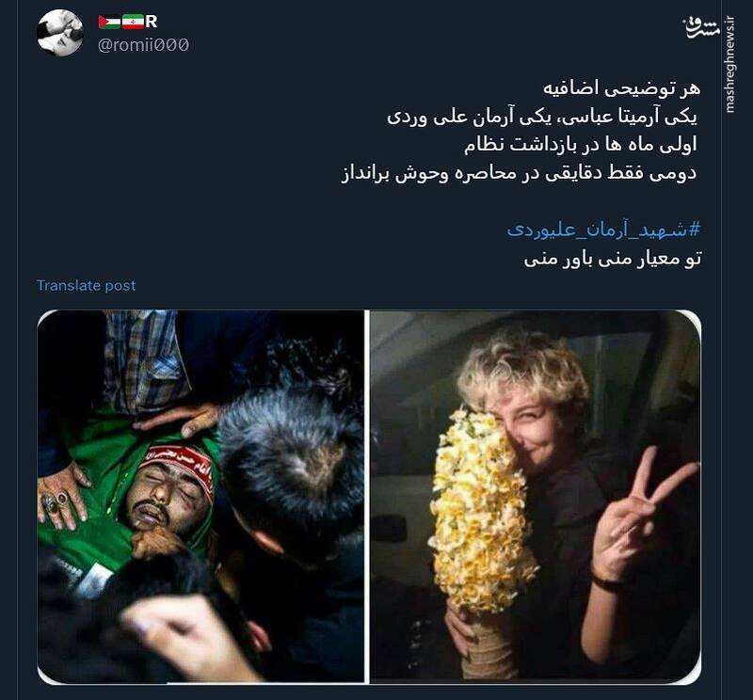Viewport: 753px width, 700px height.
Task: Click the red headband in left photo
Action: coord(179,467)
